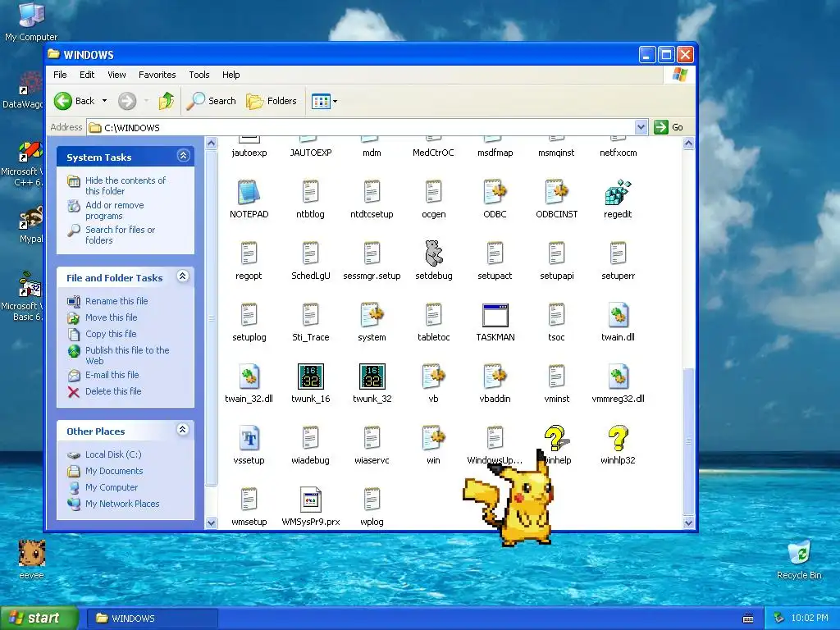Go to My Network Places

click(122, 504)
